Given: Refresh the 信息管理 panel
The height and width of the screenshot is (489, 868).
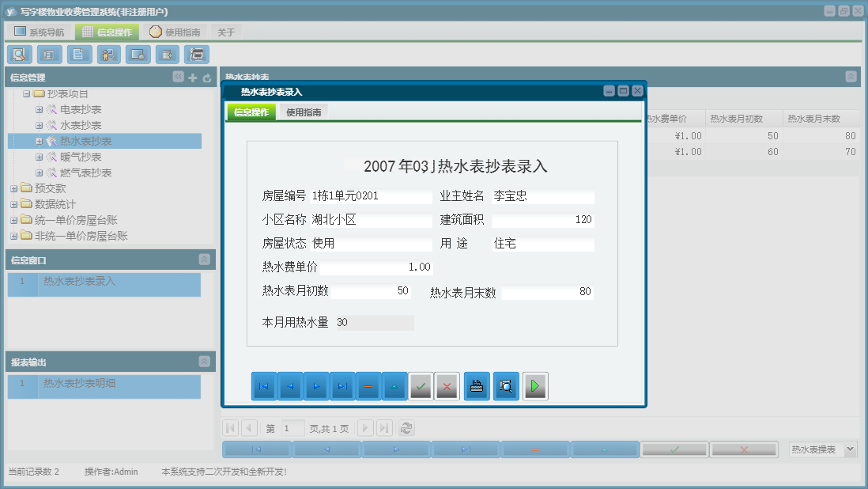Looking at the screenshot, I should (x=205, y=77).
